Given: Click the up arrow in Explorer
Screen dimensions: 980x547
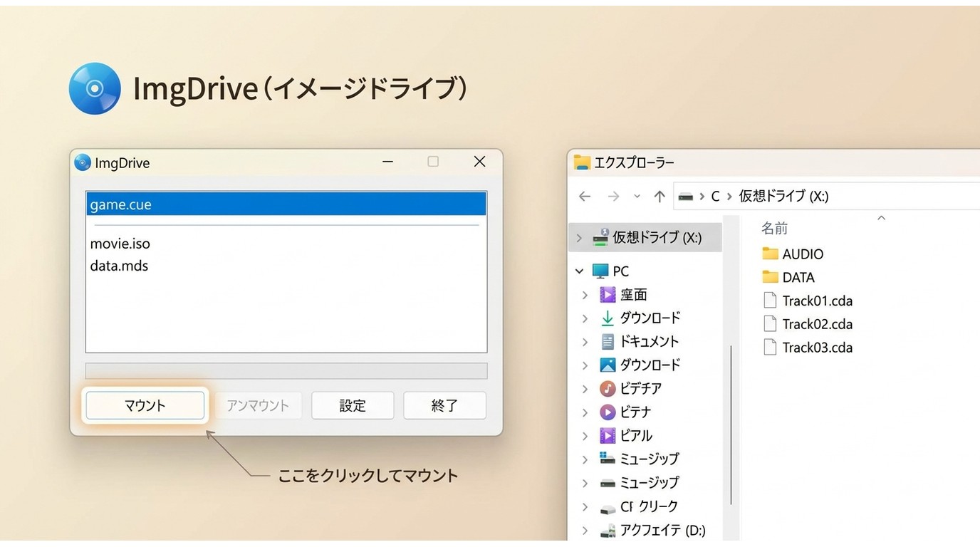Looking at the screenshot, I should pos(660,196).
